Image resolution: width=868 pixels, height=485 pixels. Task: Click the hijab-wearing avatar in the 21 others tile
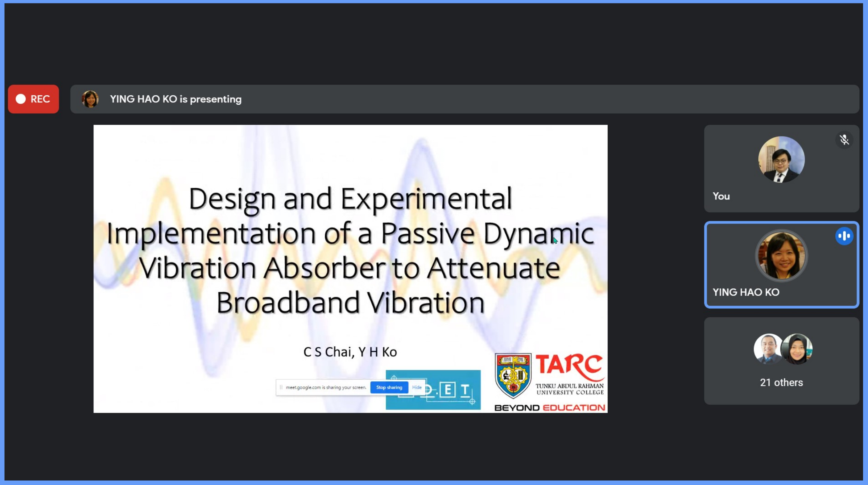(798, 349)
